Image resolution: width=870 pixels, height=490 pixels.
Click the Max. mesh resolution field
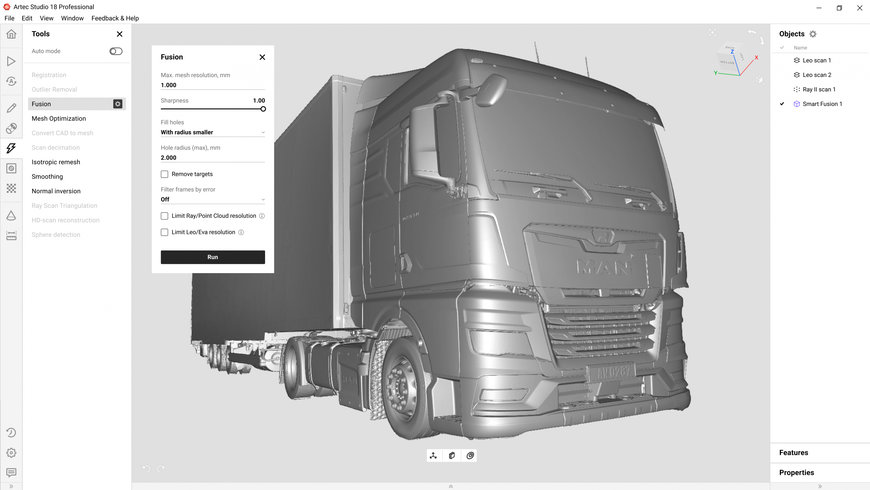pos(213,85)
